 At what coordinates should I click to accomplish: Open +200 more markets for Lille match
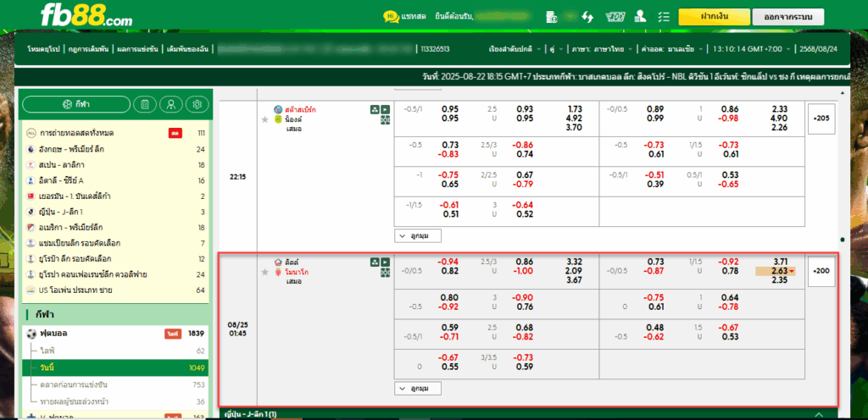click(821, 271)
